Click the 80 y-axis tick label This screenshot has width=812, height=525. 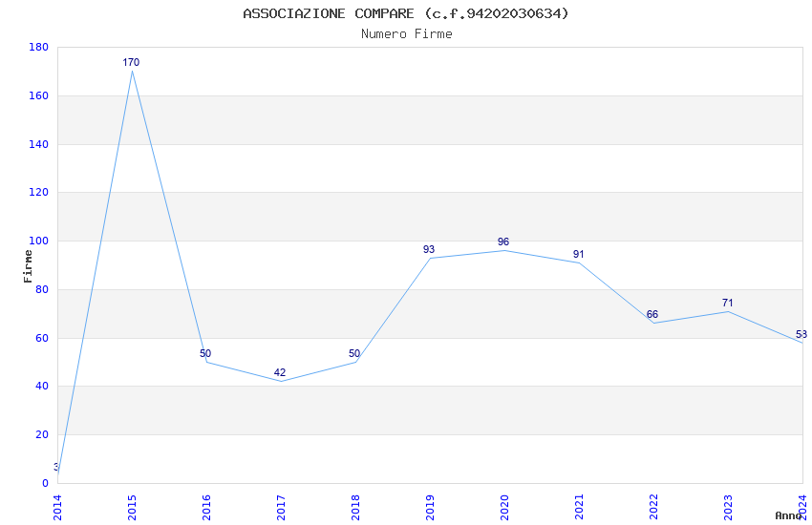pyautogui.click(x=42, y=289)
